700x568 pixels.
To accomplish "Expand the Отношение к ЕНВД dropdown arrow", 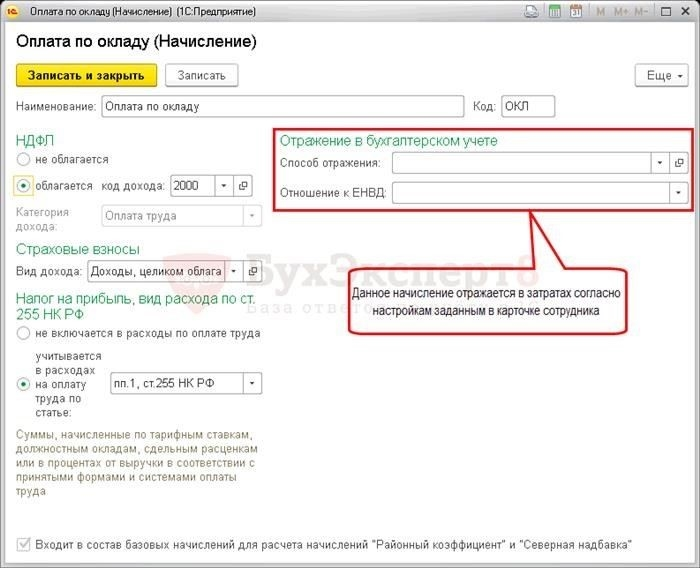I will [678, 193].
